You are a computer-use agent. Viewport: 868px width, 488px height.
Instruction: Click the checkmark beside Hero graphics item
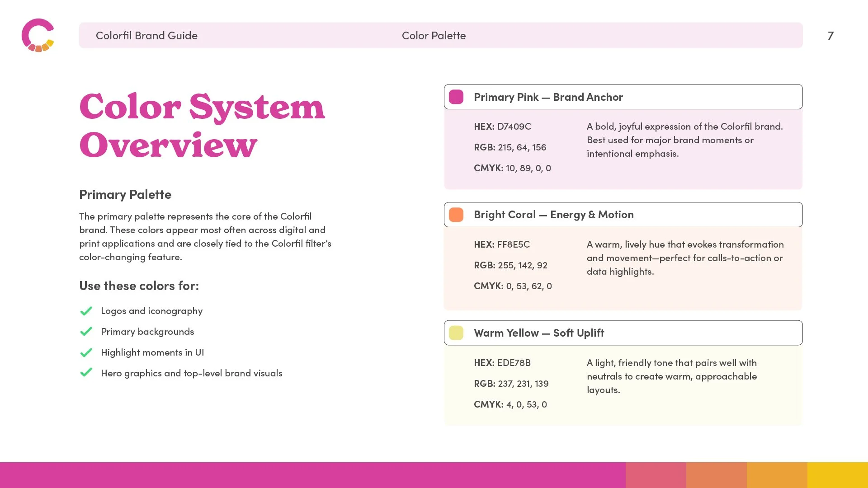pyautogui.click(x=86, y=373)
